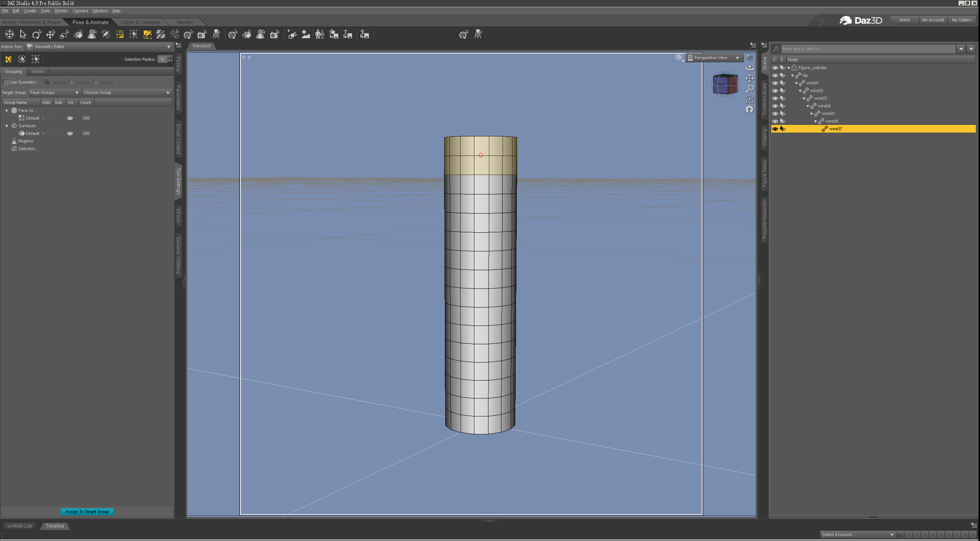Select the Geometry Editor tool icon

147,35
